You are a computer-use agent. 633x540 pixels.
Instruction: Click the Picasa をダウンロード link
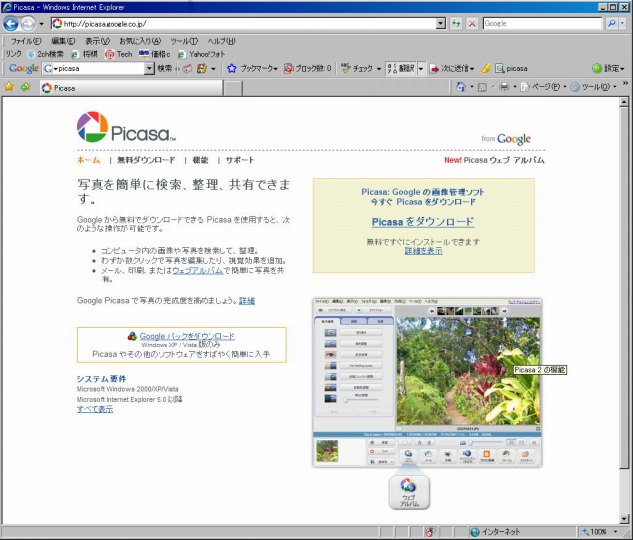(x=422, y=221)
